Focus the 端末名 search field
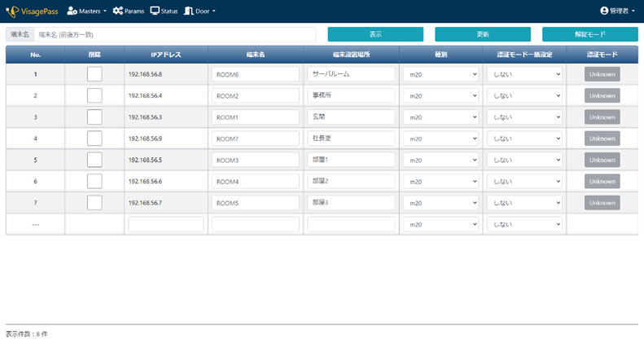 tap(174, 34)
